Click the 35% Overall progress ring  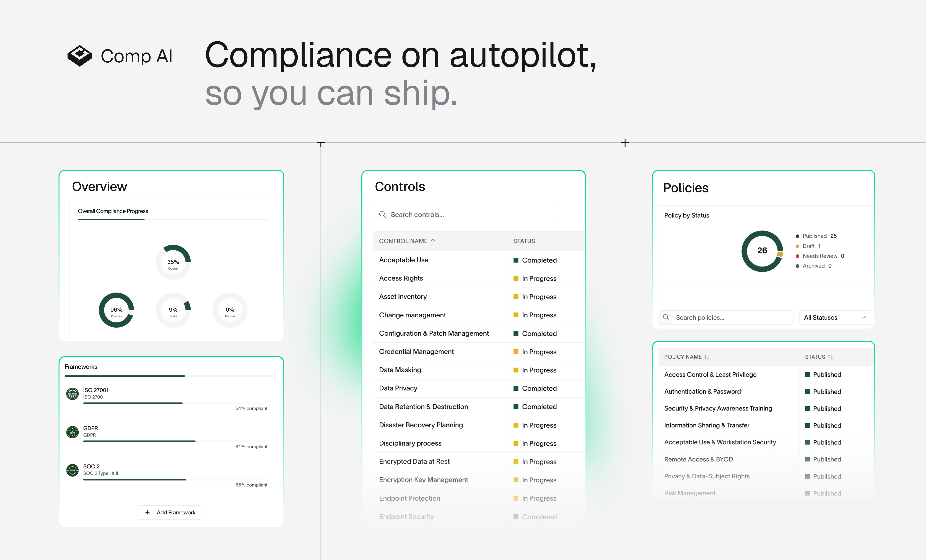(173, 262)
